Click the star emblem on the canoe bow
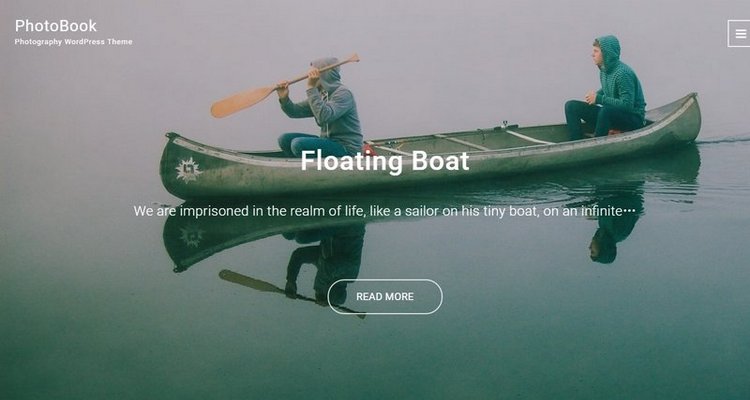750x400 pixels. click(188, 170)
